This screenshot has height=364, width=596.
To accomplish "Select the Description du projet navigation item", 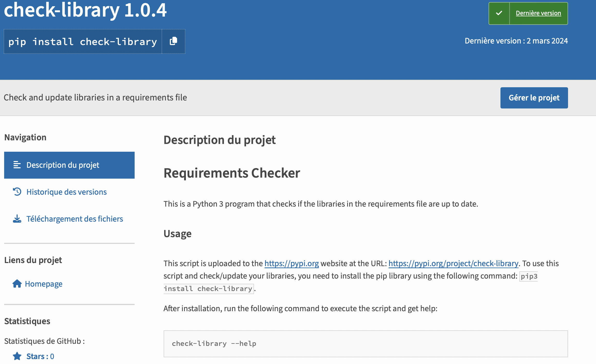I will click(69, 165).
